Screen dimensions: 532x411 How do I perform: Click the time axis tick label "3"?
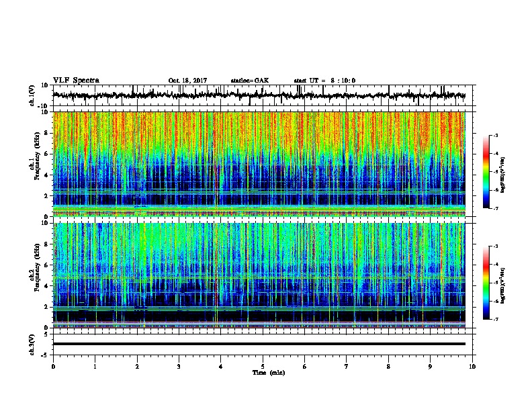tap(179, 367)
